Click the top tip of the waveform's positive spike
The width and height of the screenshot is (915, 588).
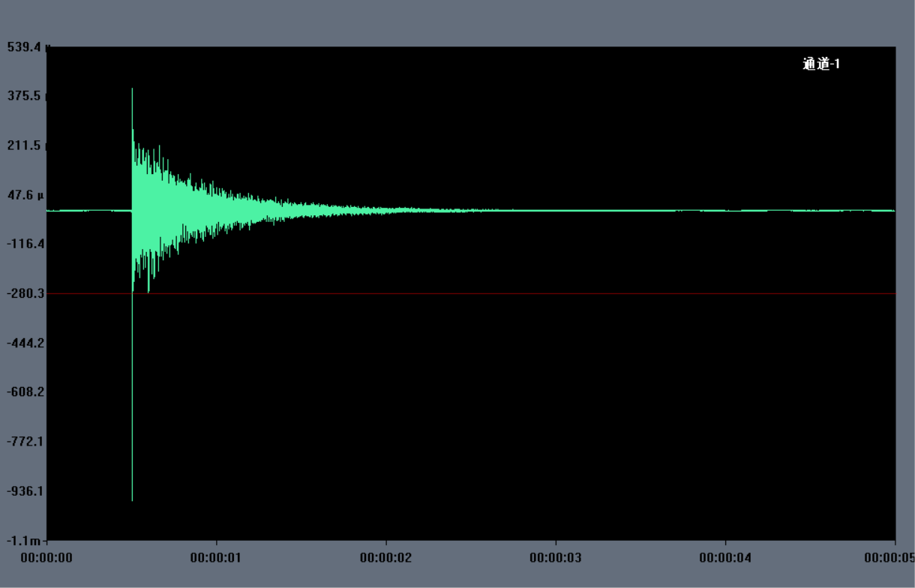(x=132, y=90)
